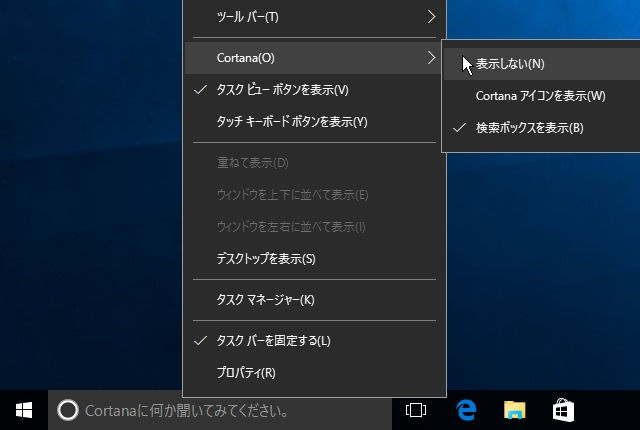Open the Store app on taskbar
This screenshot has height=430, width=640.
pos(563,410)
